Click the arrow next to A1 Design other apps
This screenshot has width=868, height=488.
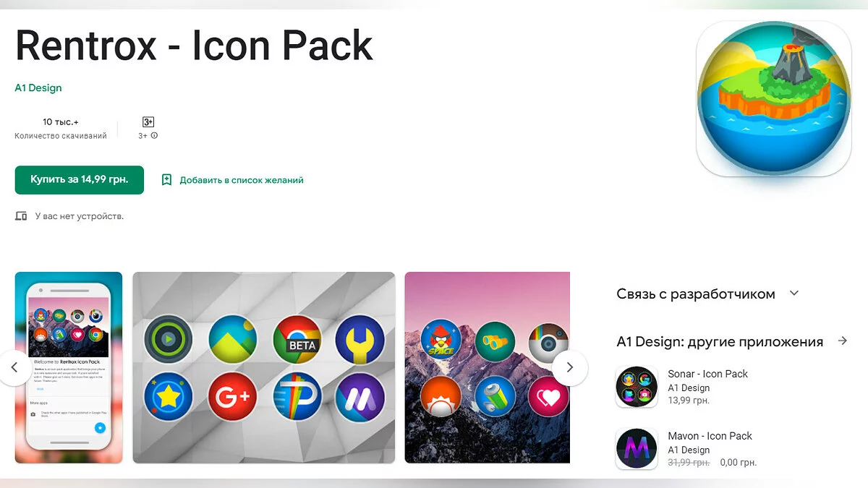pyautogui.click(x=843, y=341)
